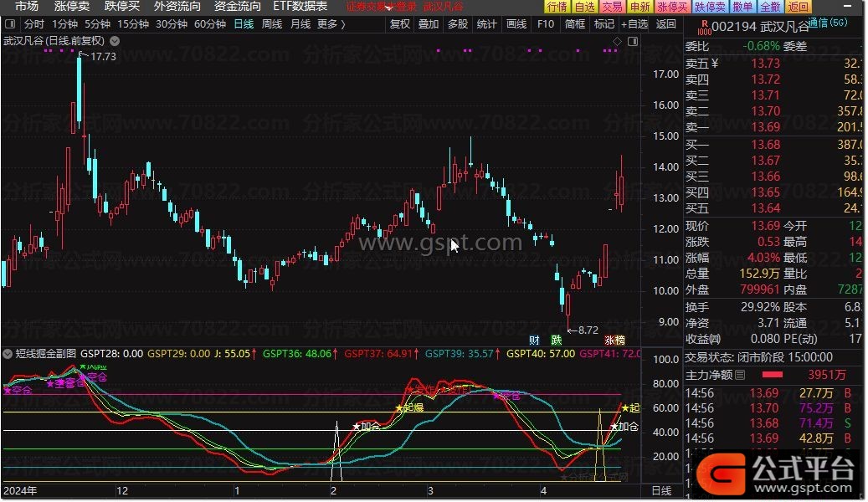The image size is (868, 502).
Task: Click the 自选 button in top bar
Action: 584,7
